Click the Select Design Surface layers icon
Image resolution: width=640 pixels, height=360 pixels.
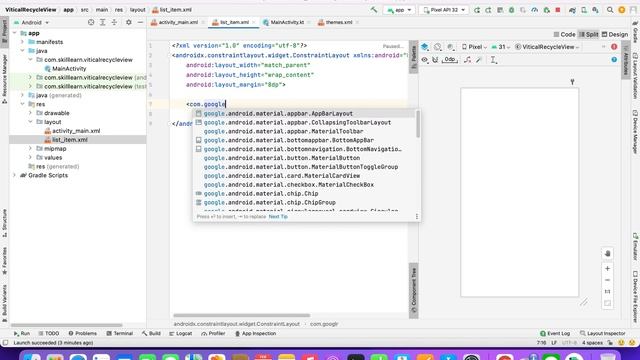click(x=424, y=47)
